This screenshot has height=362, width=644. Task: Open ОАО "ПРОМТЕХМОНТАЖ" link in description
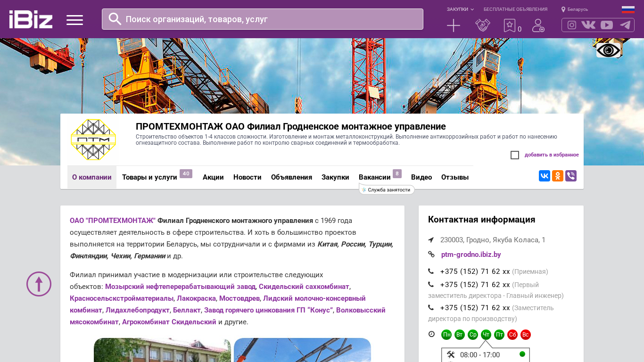click(x=113, y=221)
